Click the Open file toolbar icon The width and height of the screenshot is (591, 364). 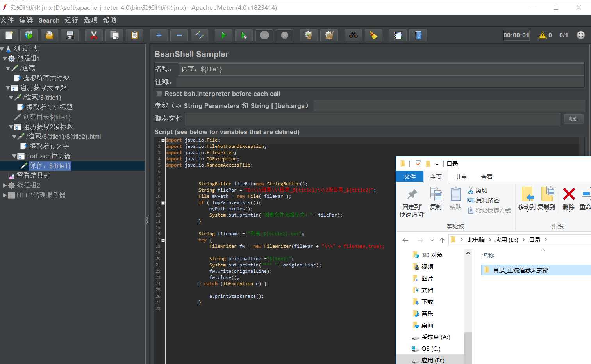pyautogui.click(x=50, y=35)
